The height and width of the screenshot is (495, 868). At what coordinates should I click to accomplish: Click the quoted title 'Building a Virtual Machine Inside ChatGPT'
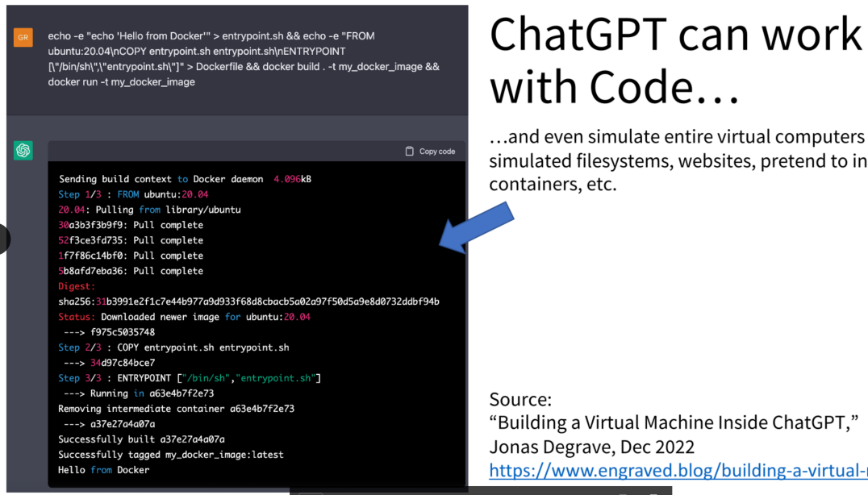(x=674, y=422)
